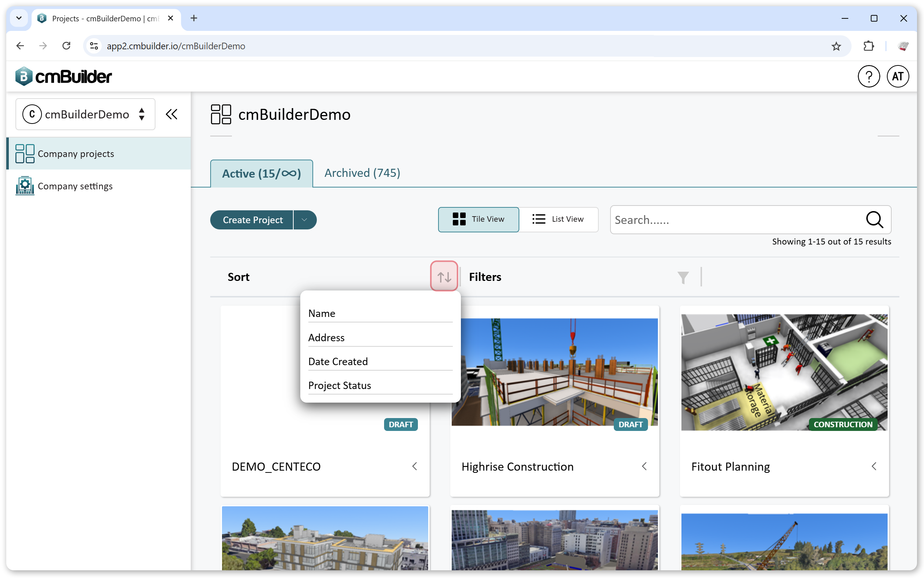Sort projects by Address
The height and width of the screenshot is (578, 924).
380,337
